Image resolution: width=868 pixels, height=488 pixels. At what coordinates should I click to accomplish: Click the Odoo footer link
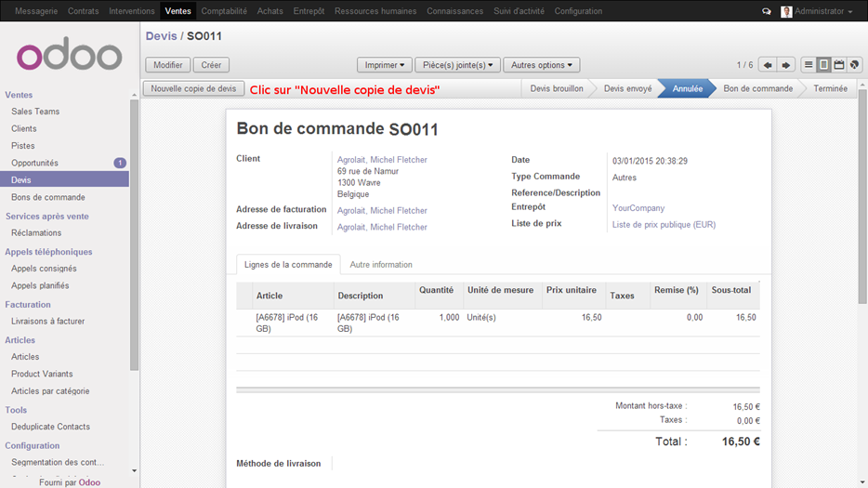click(x=89, y=482)
